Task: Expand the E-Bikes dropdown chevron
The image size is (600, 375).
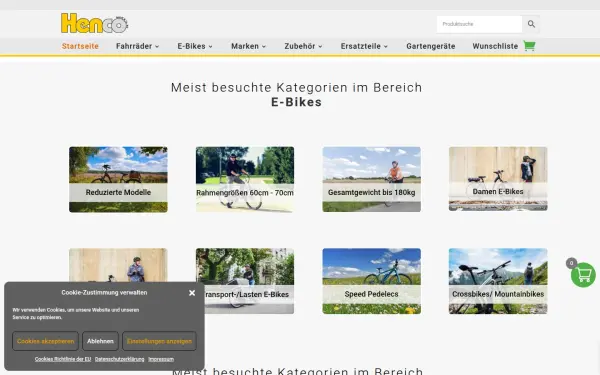Action: coord(210,47)
